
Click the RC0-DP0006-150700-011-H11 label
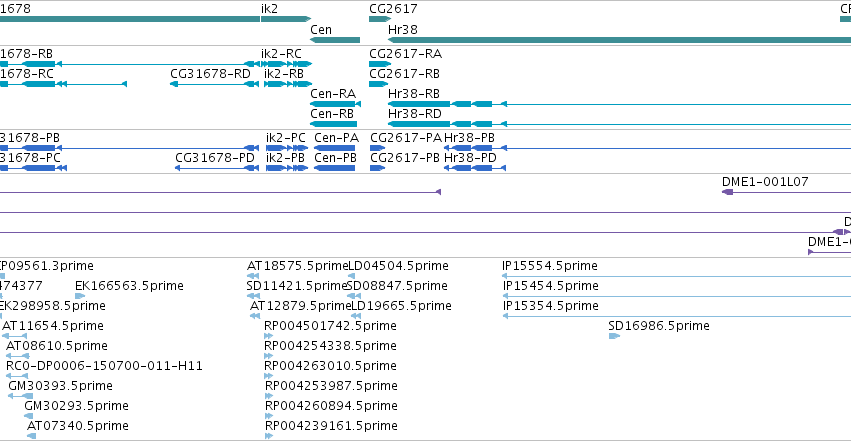(x=104, y=366)
